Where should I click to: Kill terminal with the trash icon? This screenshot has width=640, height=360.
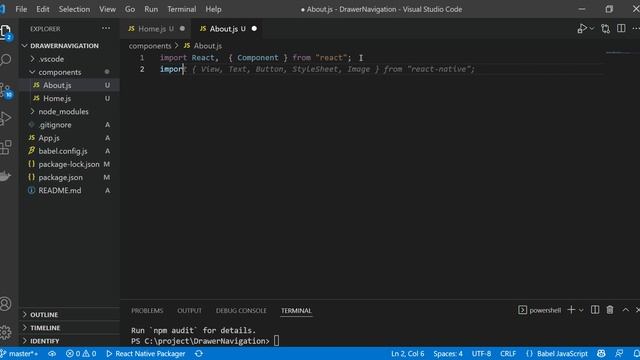610,310
